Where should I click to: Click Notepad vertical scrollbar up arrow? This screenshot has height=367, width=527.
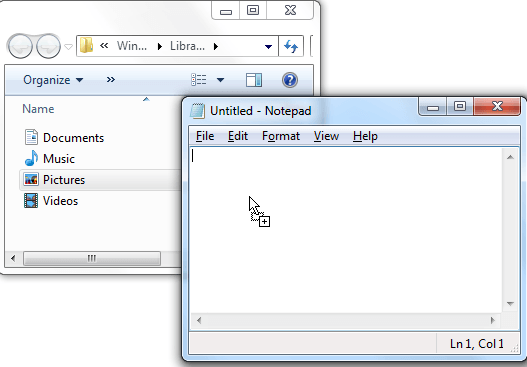[510, 157]
